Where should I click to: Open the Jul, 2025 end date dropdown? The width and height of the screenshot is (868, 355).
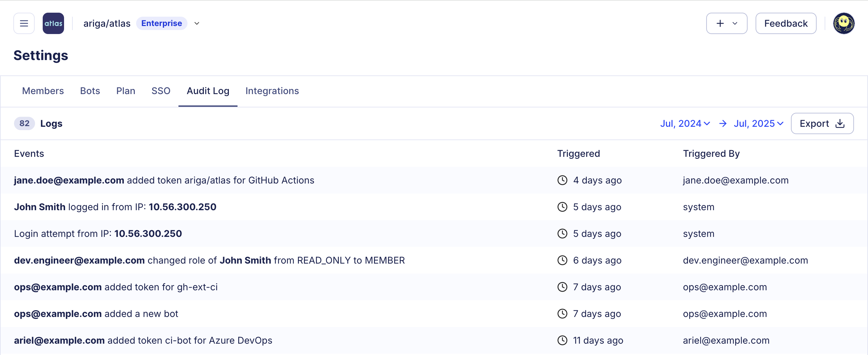click(758, 123)
